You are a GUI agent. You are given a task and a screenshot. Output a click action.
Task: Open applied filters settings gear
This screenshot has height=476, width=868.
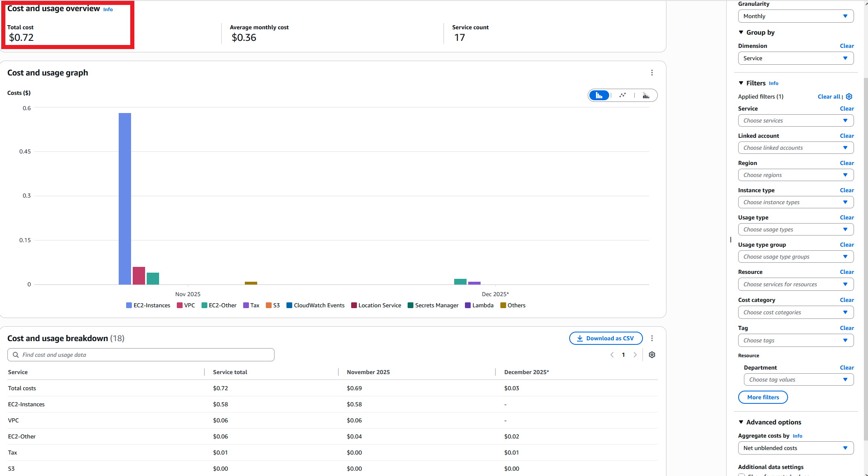(849, 97)
